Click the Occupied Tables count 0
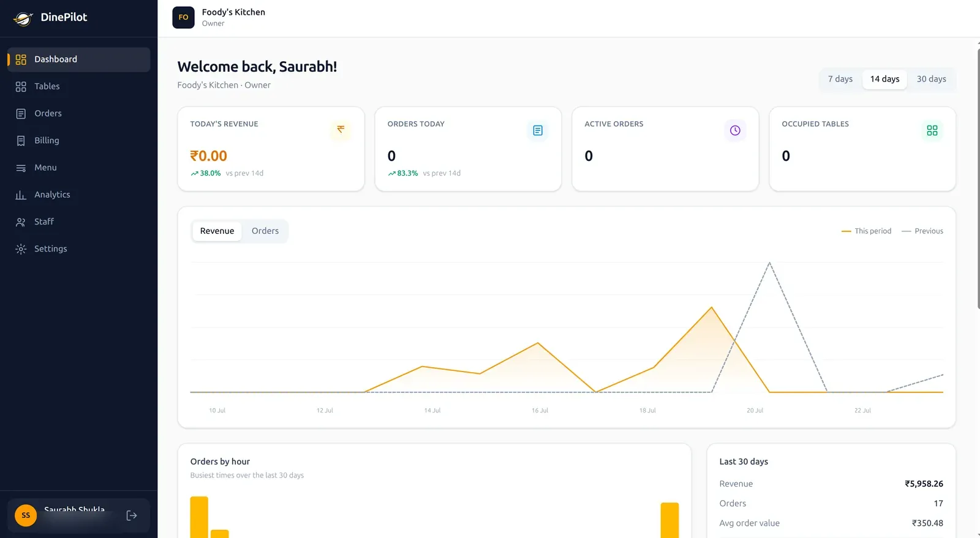Image resolution: width=980 pixels, height=538 pixels. click(x=786, y=156)
